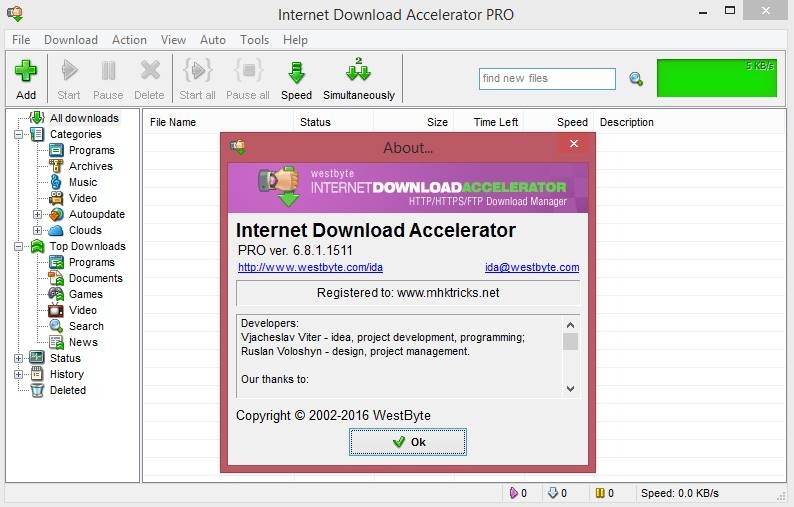The image size is (794, 507).
Task: Click the search magnifier icon beside find field
Action: (636, 79)
